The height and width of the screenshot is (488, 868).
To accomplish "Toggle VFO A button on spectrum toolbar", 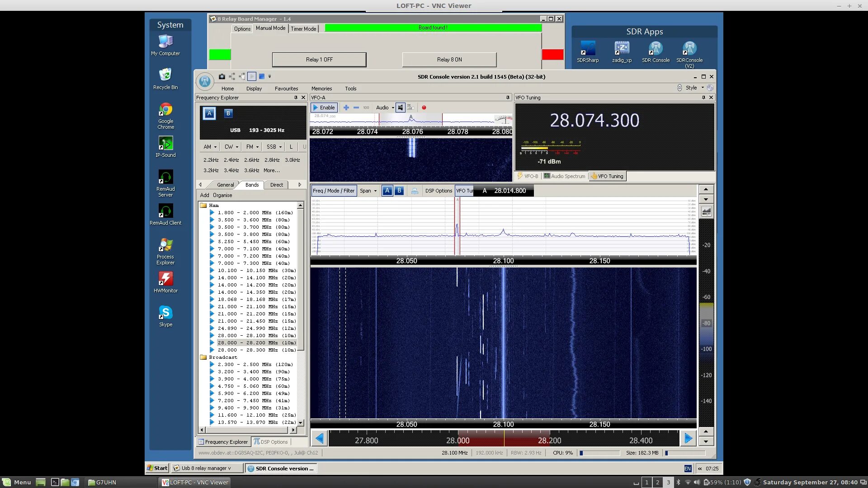I will (x=387, y=191).
